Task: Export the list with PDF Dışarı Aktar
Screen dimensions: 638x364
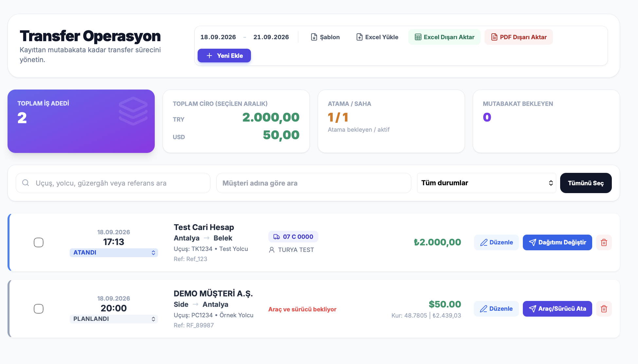Action: (519, 37)
